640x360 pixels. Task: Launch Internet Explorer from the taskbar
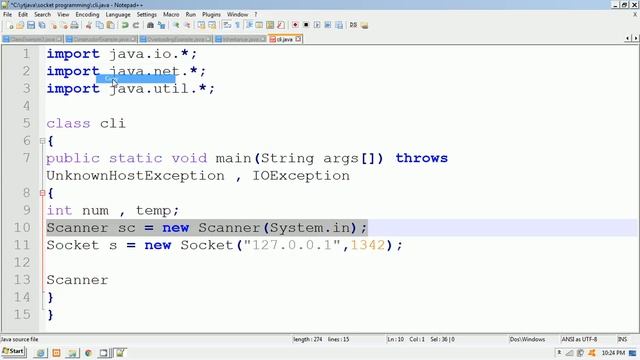pos(41,353)
